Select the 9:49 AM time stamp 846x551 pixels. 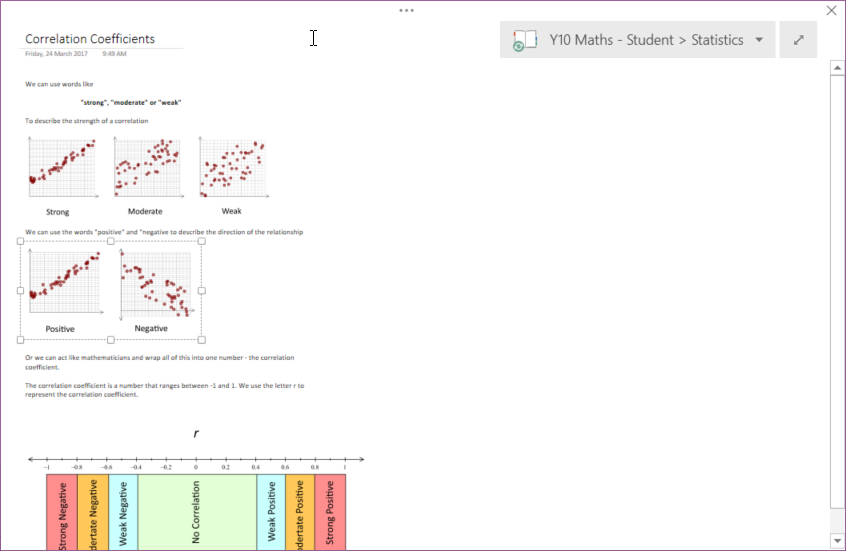point(114,53)
